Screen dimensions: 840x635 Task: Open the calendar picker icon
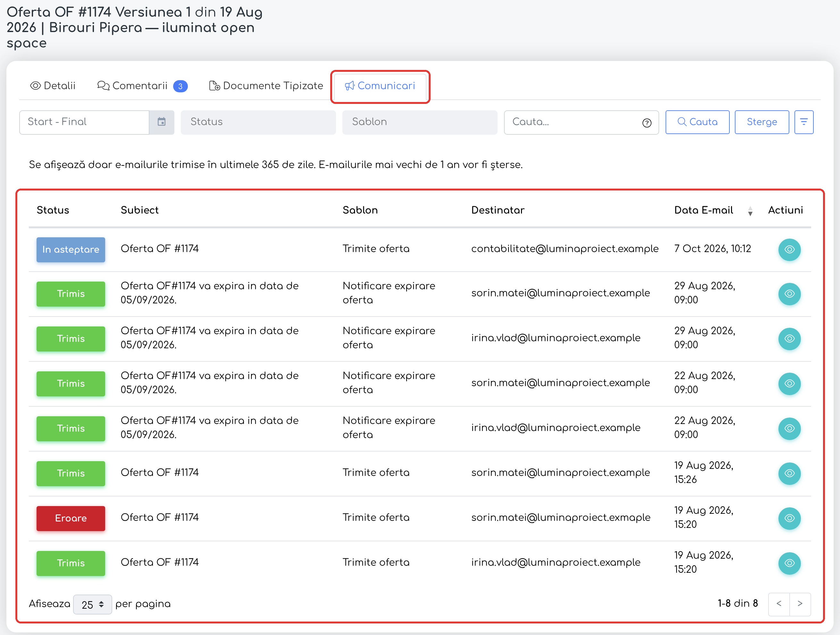click(162, 122)
